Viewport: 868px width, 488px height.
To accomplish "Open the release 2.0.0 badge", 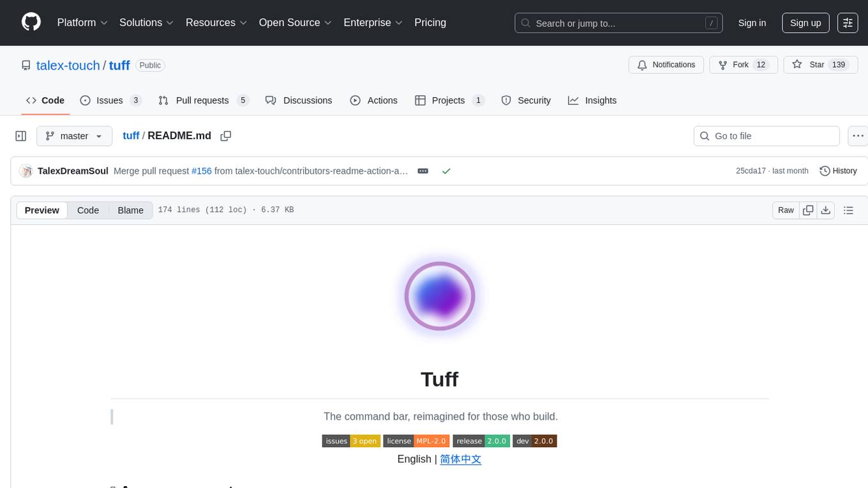I will [x=481, y=441].
